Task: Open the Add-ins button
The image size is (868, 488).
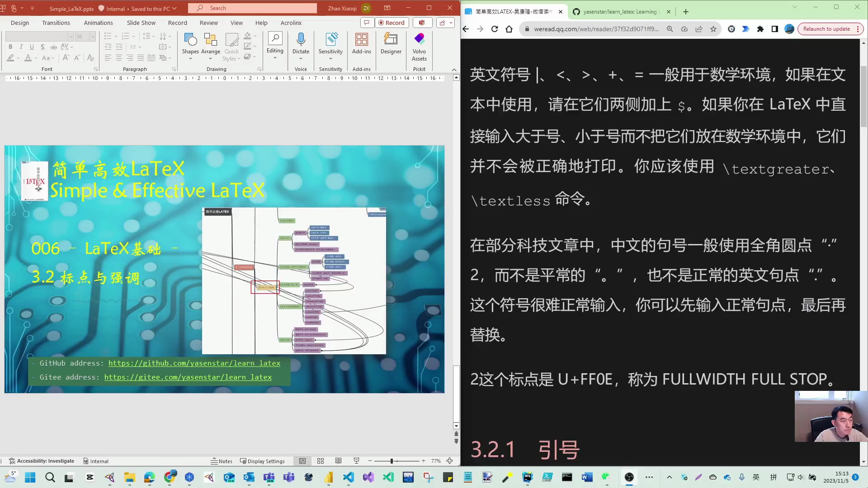Action: tap(362, 44)
